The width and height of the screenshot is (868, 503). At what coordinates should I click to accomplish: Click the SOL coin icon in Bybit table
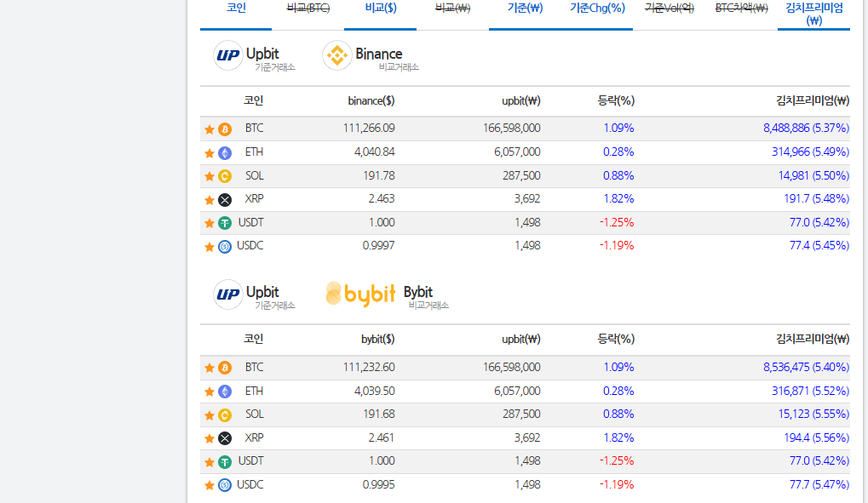click(x=225, y=415)
